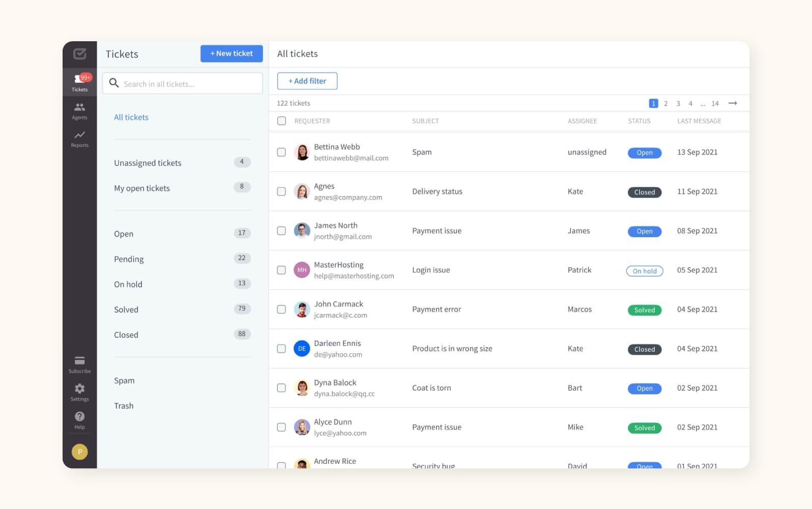Screen dimensions: 812x509
Task: Check the Bettina Webb ticket checkbox
Action: (281, 152)
